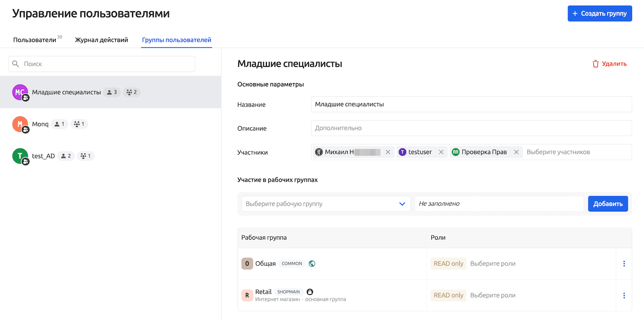This screenshot has height=321, width=644.
Task: Open the kebab menu on the Retail row
Action: coord(624,295)
